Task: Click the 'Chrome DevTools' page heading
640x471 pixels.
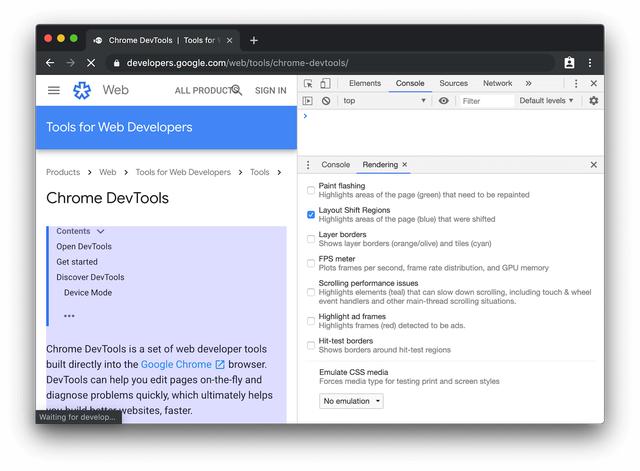Action: click(107, 198)
